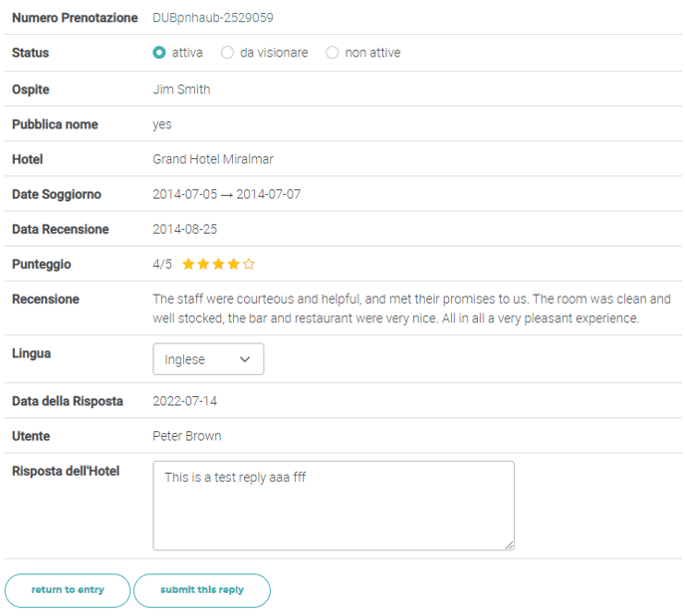Select the "attiva" status radio button
The height and width of the screenshot is (616, 685).
click(159, 53)
